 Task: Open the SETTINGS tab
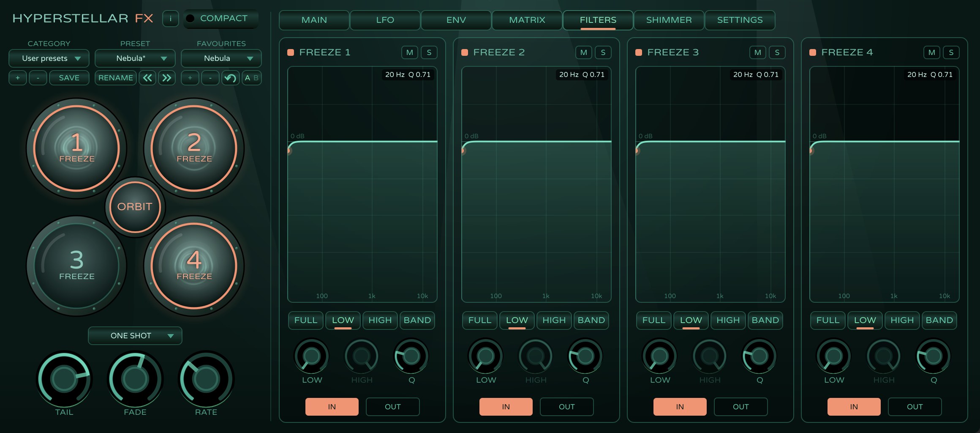pos(740,20)
